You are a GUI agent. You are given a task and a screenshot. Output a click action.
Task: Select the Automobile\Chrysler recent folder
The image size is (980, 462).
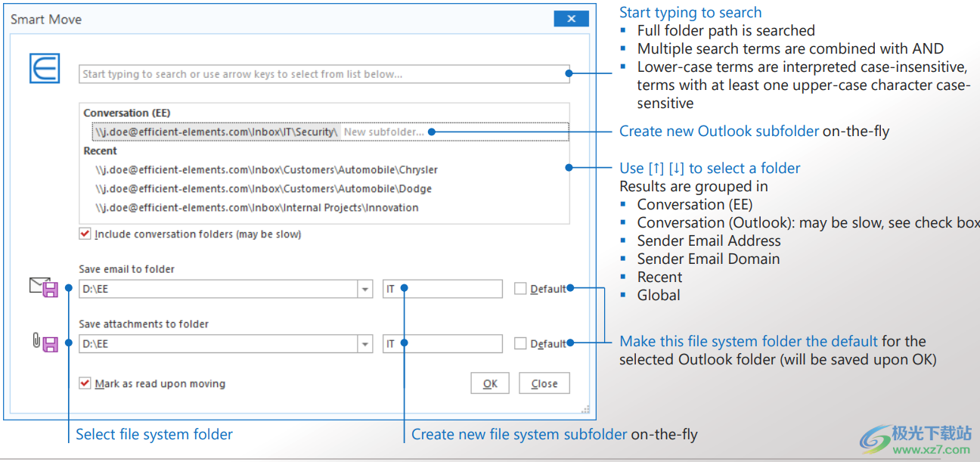[x=266, y=170]
